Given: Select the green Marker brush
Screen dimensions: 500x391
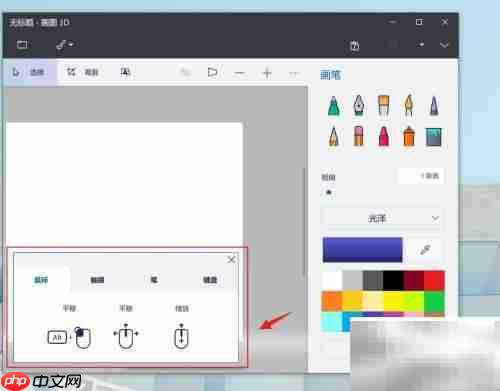Looking at the screenshot, I should click(x=334, y=106).
